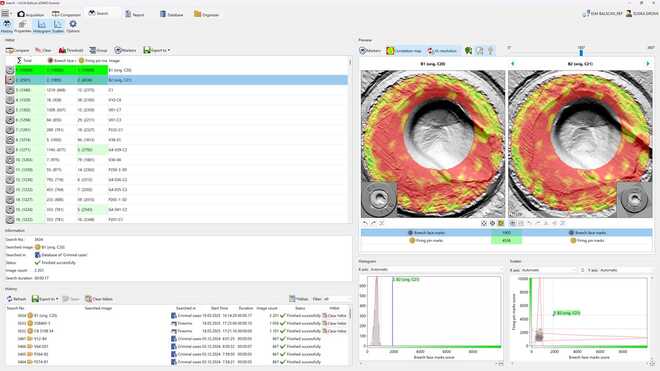The width and height of the screenshot is (660, 371).
Task: Click Clear hitlists in History toolbar
Action: pos(99,299)
